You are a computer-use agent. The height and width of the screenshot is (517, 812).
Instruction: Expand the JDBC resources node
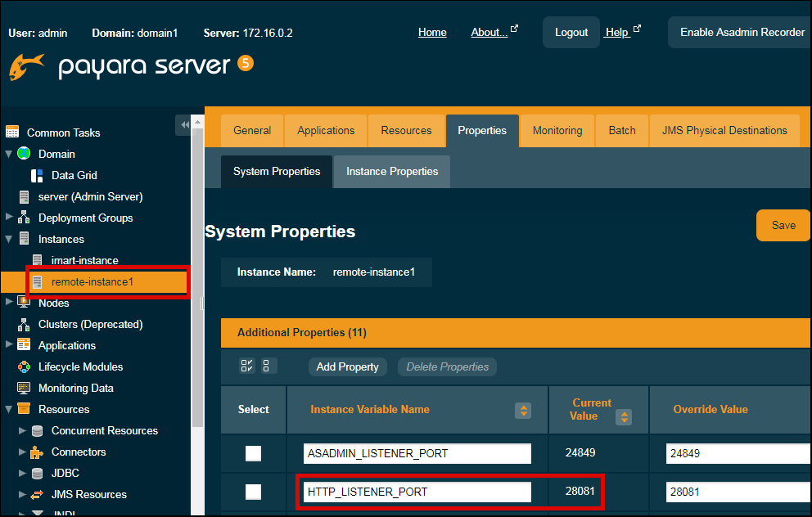click(x=22, y=473)
